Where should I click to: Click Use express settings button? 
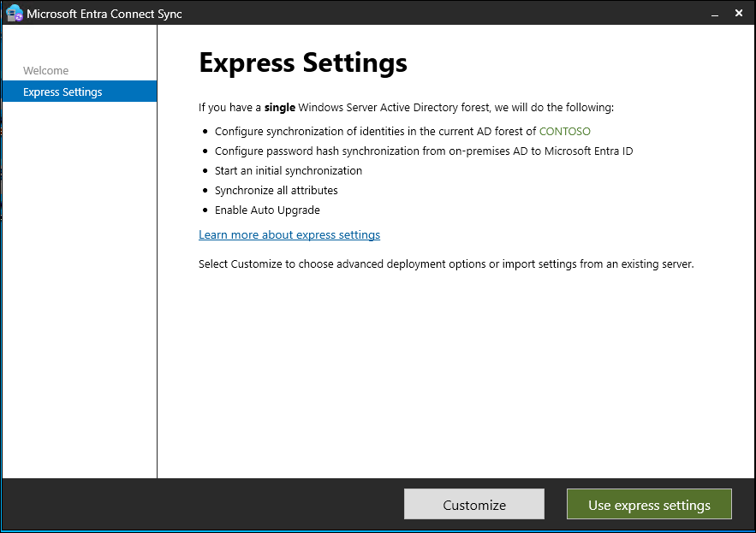click(649, 505)
